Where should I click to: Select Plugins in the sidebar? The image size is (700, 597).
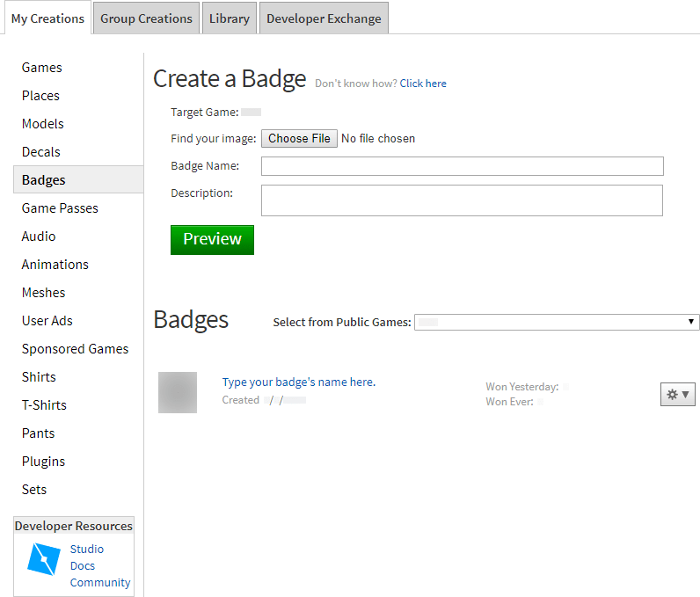(43, 461)
